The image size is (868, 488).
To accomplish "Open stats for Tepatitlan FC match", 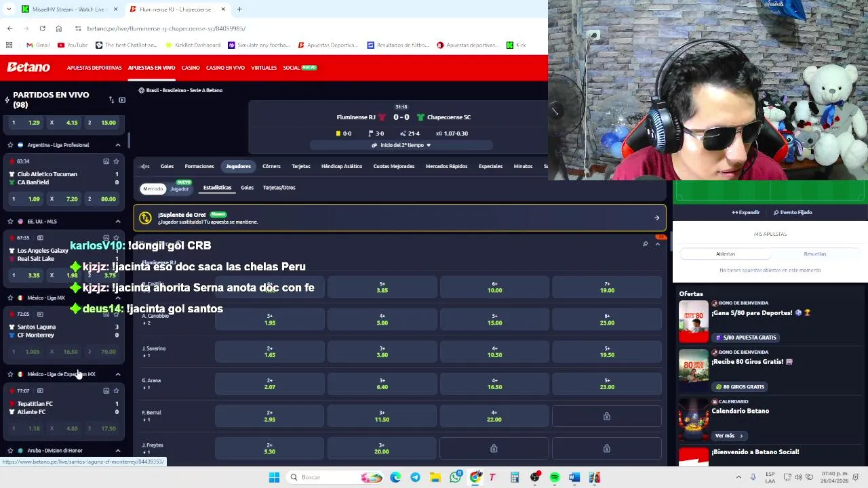I will tap(106, 390).
